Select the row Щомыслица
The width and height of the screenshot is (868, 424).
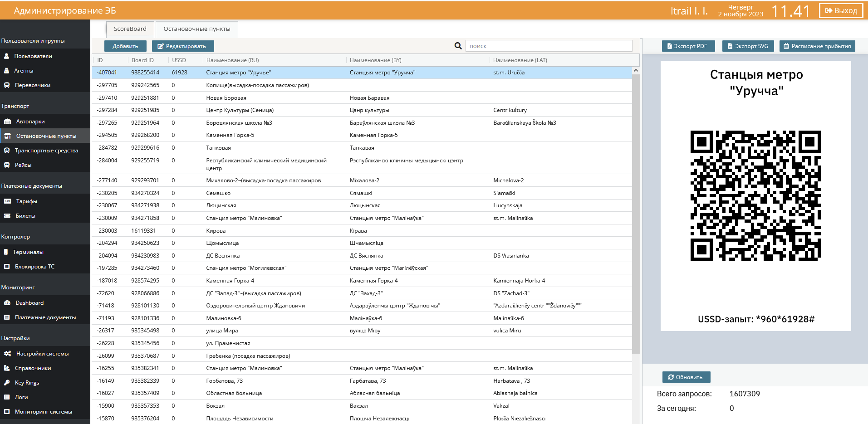click(362, 243)
